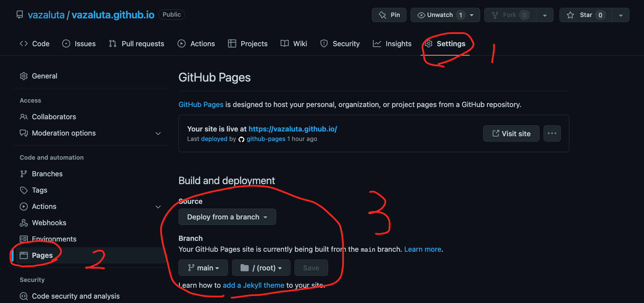This screenshot has height=303, width=644.
Task: Click the Code security and analysis icon
Action: [24, 296]
